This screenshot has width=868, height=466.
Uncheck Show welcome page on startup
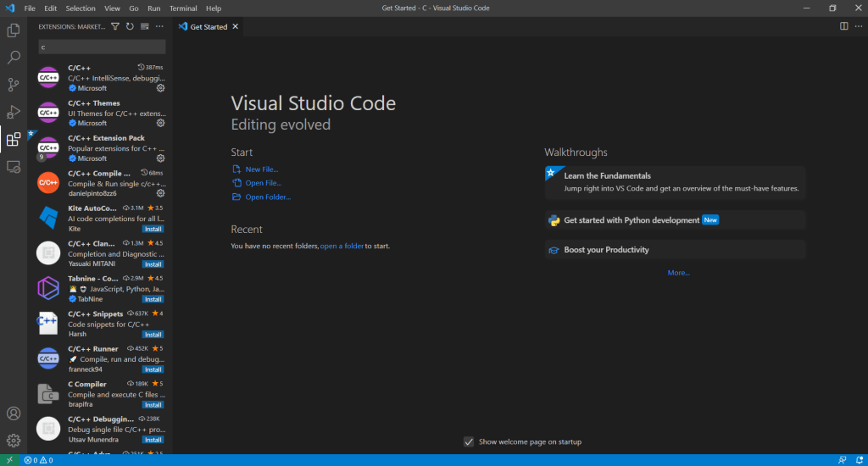tap(469, 441)
